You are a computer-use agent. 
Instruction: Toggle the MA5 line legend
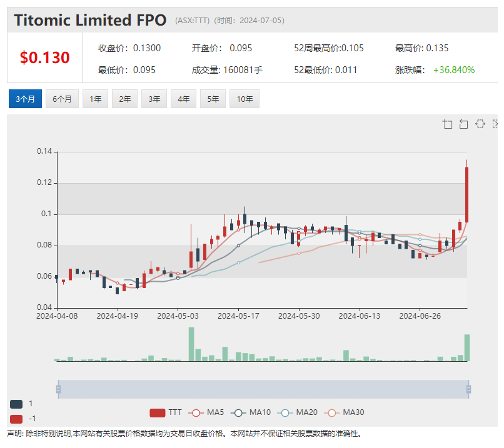[x=206, y=412]
